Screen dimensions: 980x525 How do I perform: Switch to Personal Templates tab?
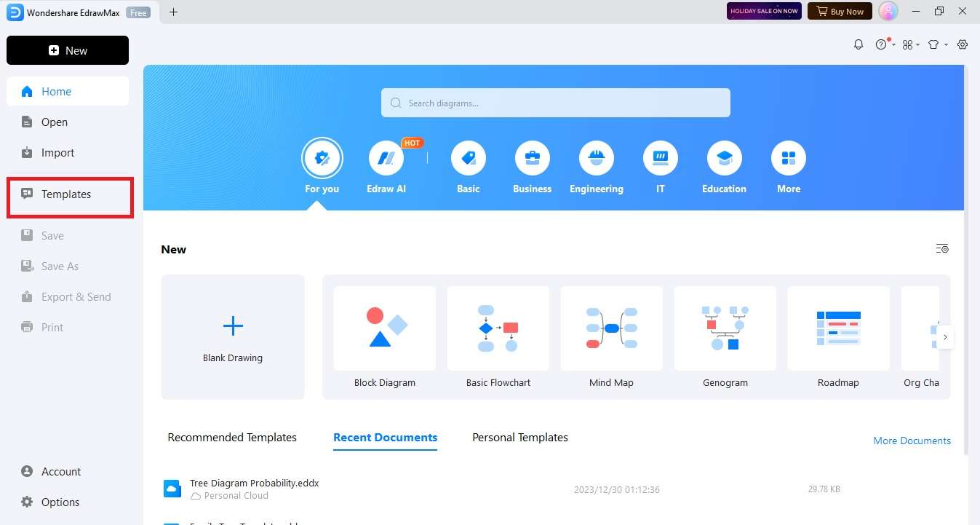pyautogui.click(x=520, y=438)
